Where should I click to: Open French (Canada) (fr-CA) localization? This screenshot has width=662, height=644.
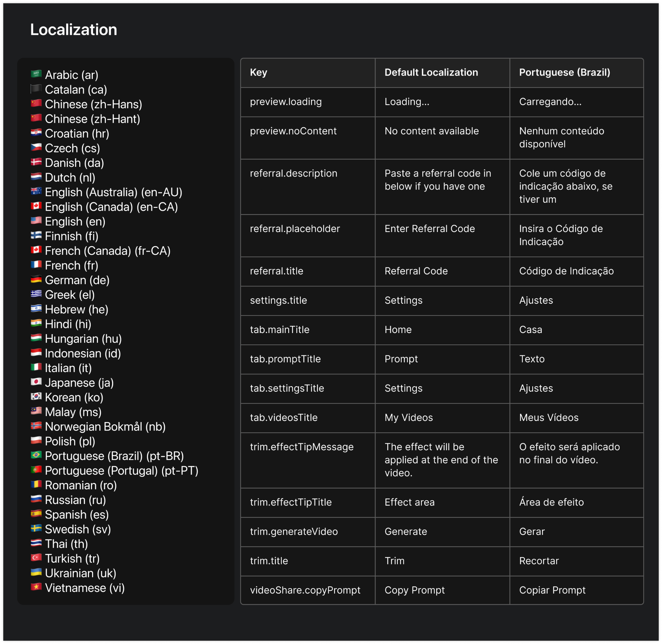108,251
